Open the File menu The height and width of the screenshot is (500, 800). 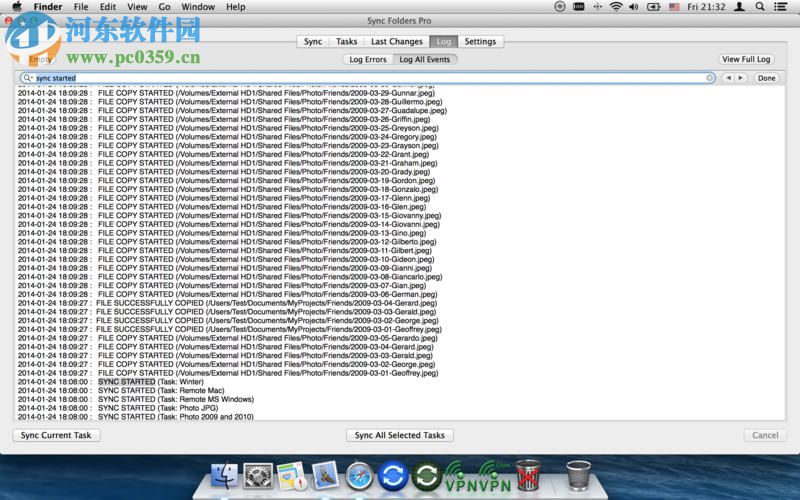(81, 7)
